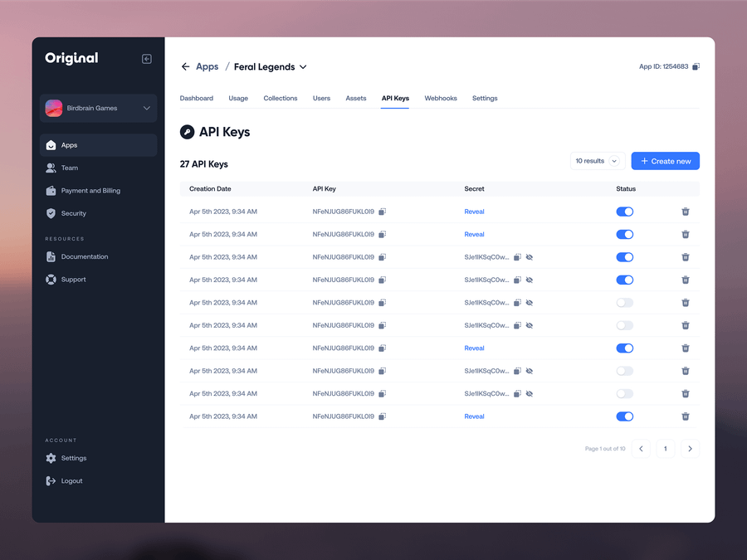Click the back arrow beside Apps
Screen dimensions: 747x560
(x=185, y=67)
